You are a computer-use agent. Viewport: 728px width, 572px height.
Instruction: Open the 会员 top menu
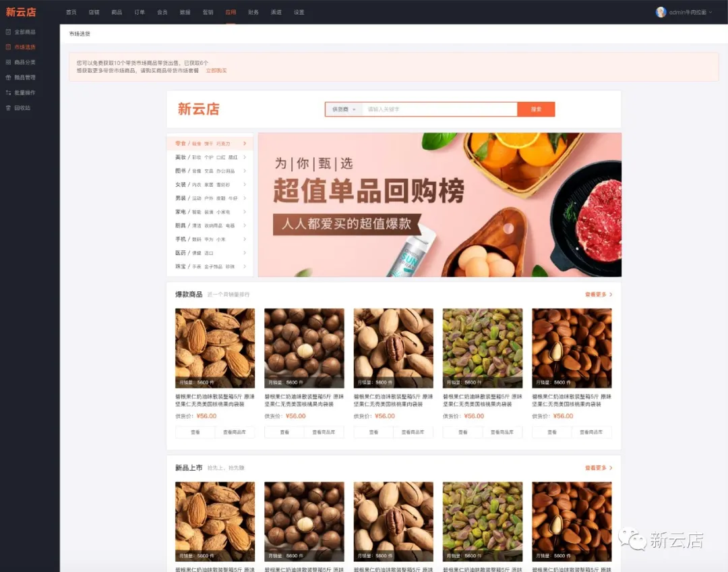162,13
